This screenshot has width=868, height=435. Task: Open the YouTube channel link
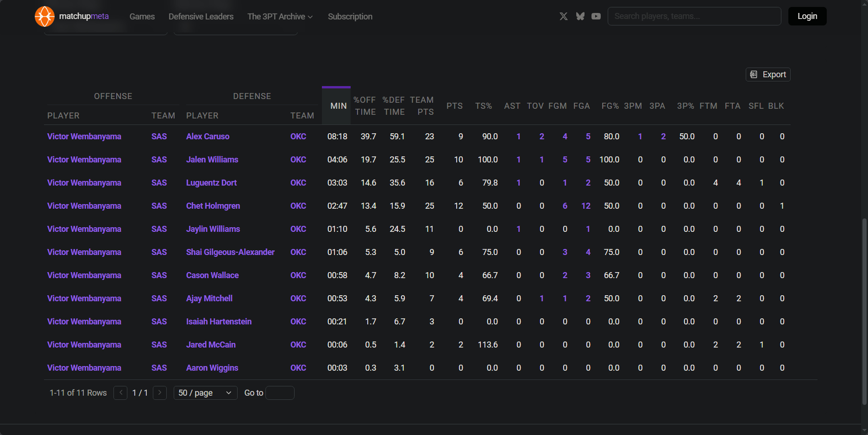[x=596, y=16]
